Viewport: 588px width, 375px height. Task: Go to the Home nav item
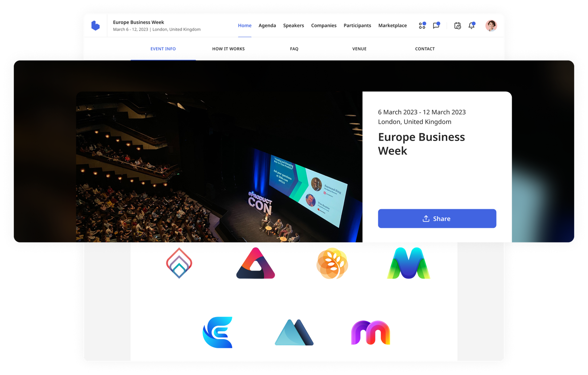tap(245, 26)
